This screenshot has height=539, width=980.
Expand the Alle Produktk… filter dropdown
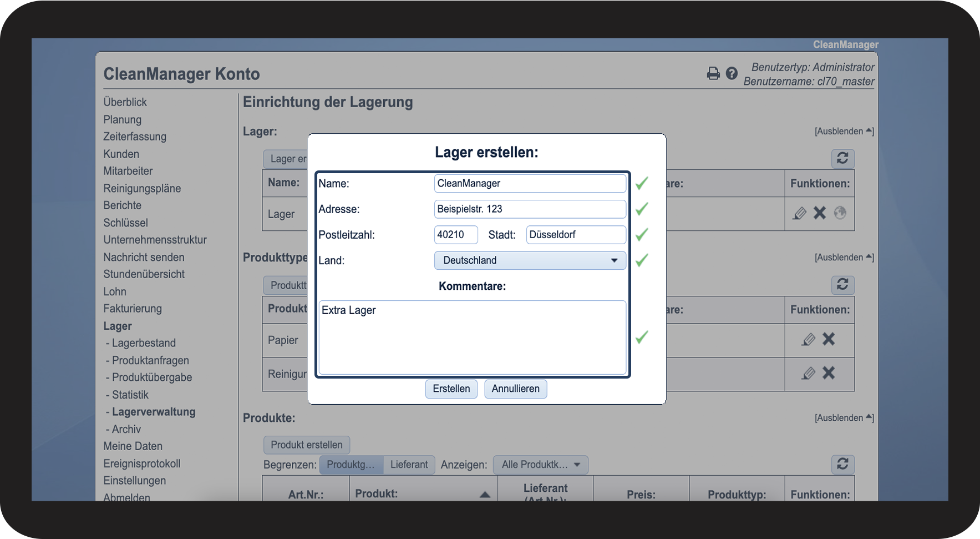coord(540,465)
